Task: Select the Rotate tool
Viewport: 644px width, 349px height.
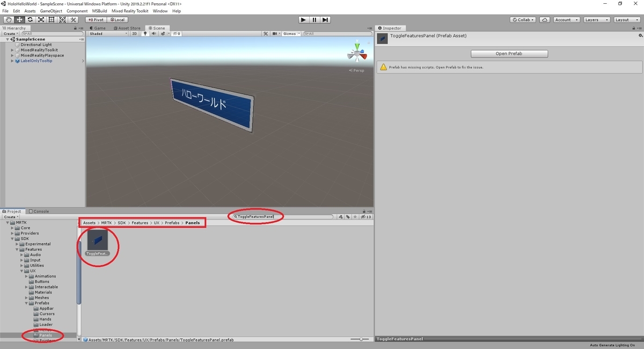Action: point(30,20)
